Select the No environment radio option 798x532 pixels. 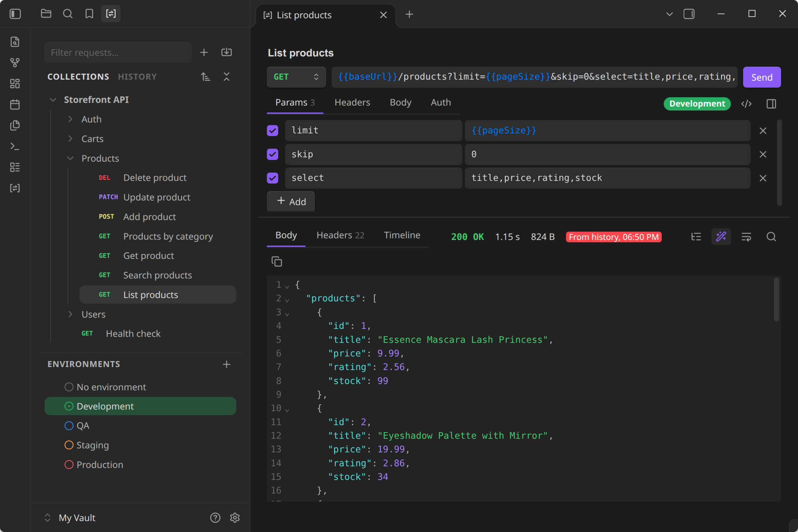tap(69, 387)
